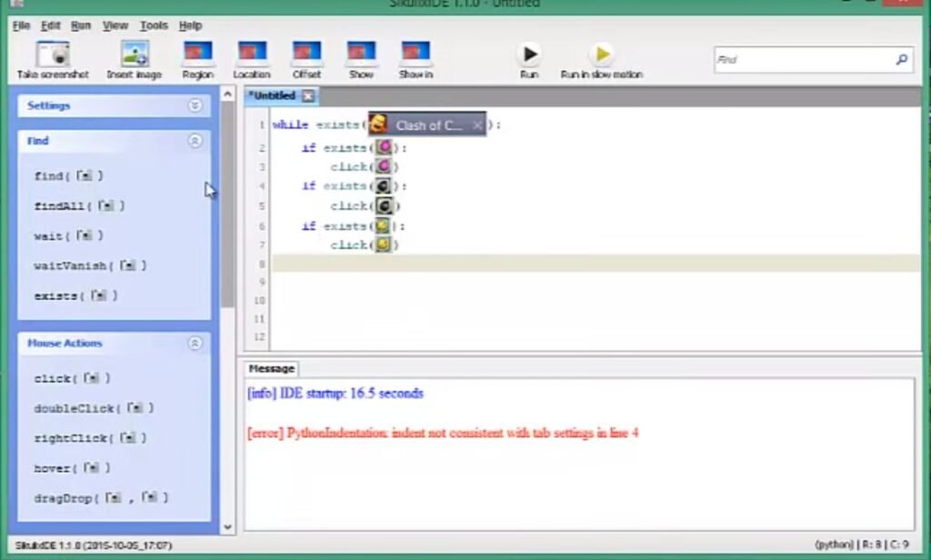Image resolution: width=931 pixels, height=560 pixels.
Task: Click the Region capture icon
Action: pos(196,53)
